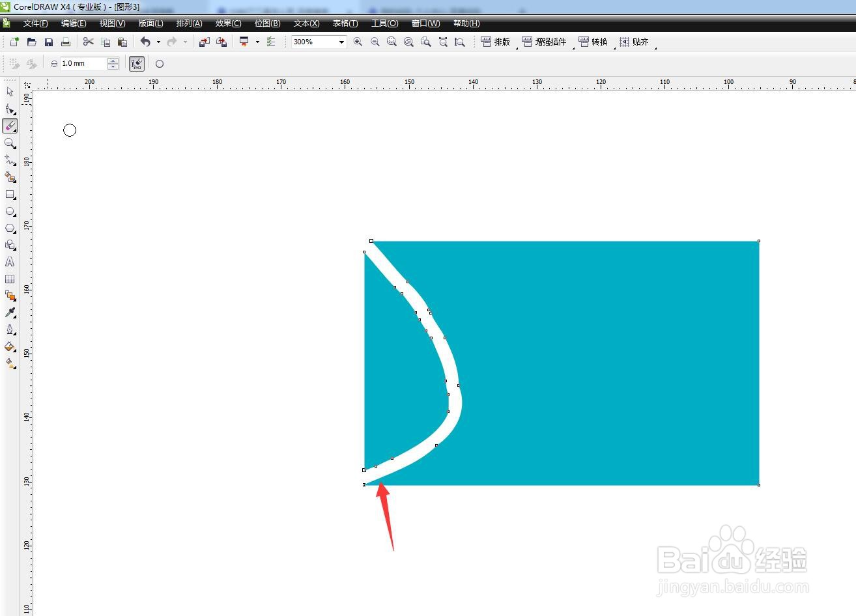Select the Shape tool
Screen dimensions: 856x616
[10, 109]
